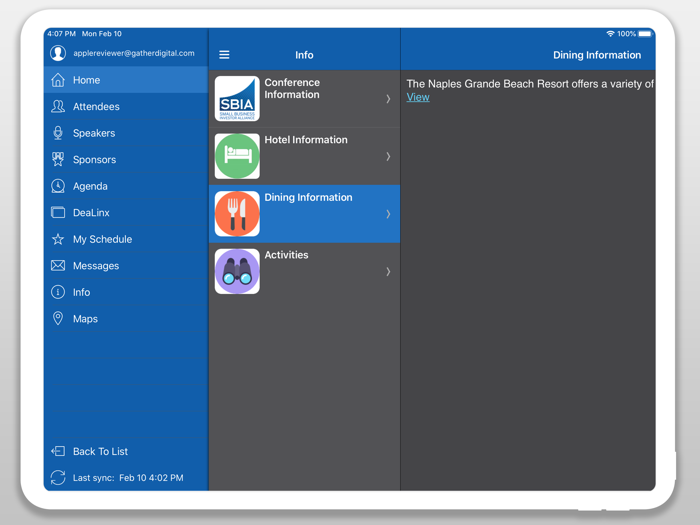Click the Maps location pin icon

[58, 318]
